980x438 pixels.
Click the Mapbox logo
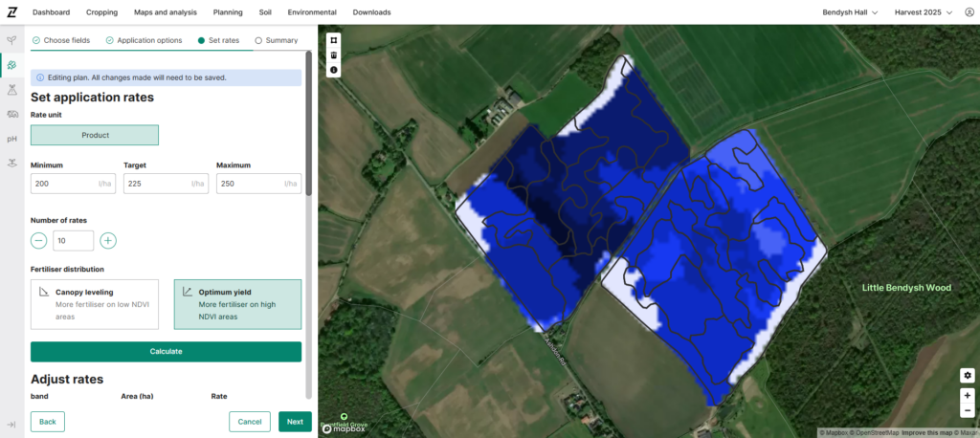coord(343,430)
